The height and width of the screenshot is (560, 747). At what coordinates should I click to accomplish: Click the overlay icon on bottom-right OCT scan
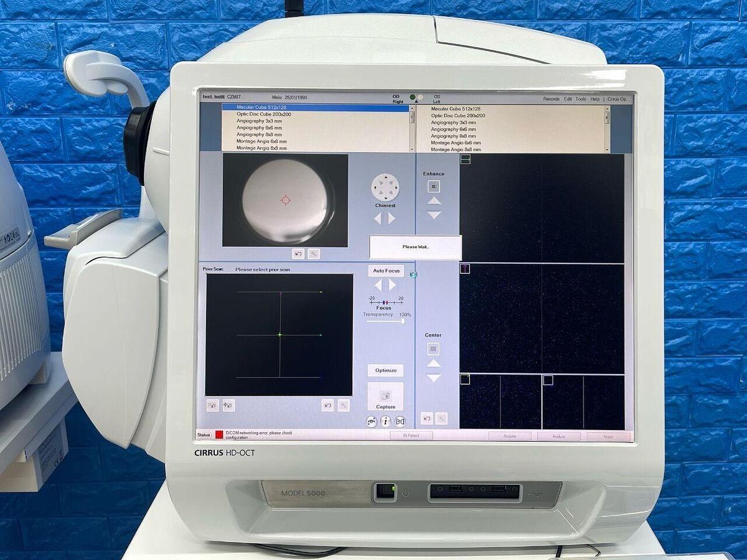coord(548,380)
